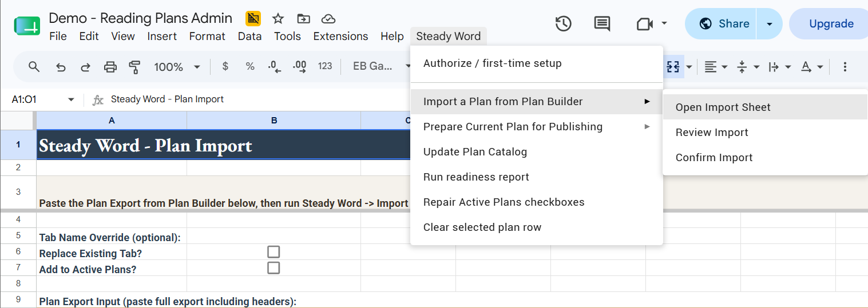The width and height of the screenshot is (868, 308).
Task: Expand the text wrapping dropdown arrow
Action: (788, 67)
